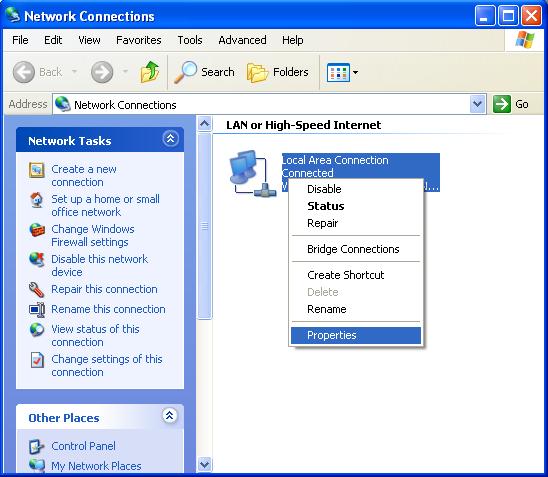
Task: Select Create Shortcut in context menu
Action: (356, 275)
